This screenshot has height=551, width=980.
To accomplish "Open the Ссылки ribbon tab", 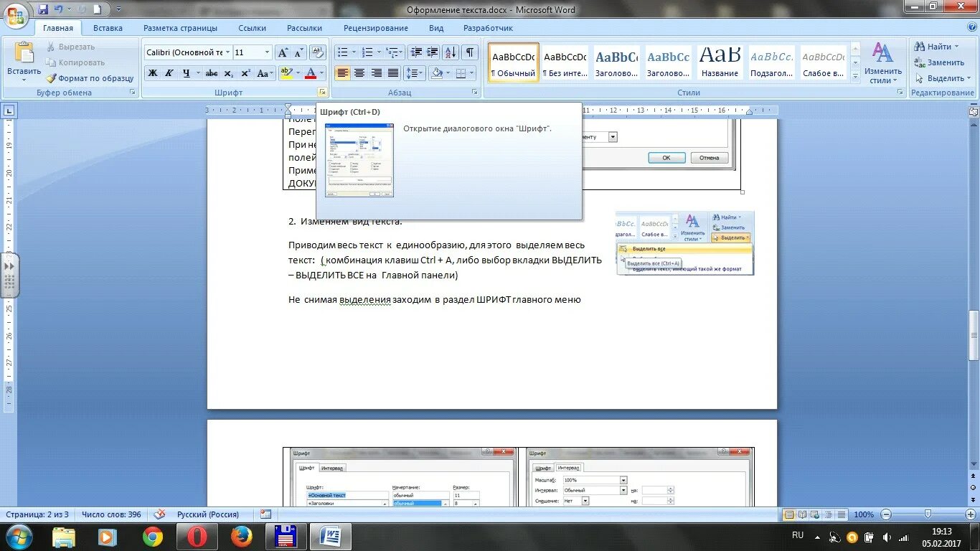I will coord(253,28).
